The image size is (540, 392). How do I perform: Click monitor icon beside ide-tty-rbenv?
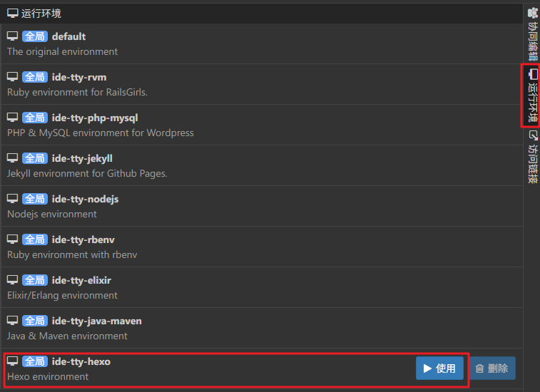13,239
